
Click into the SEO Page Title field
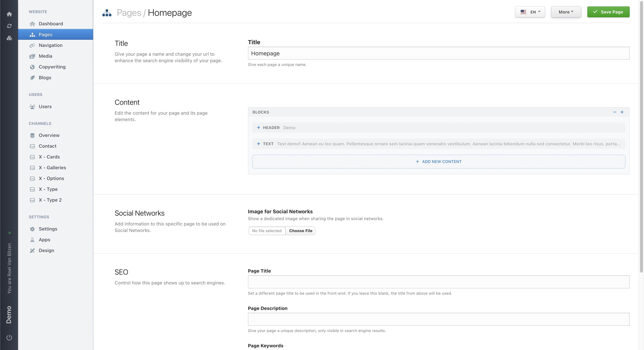[438, 282]
